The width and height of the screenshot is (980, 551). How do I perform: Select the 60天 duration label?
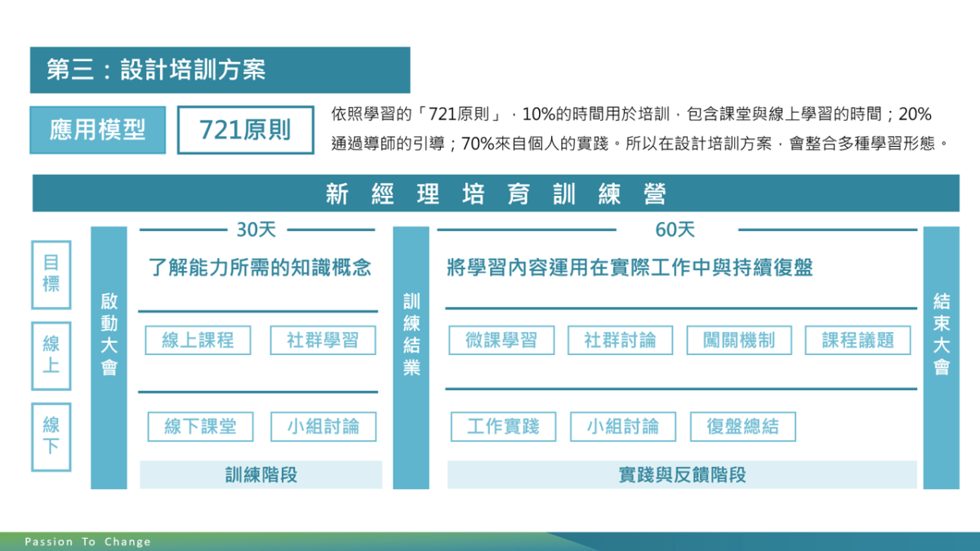click(675, 230)
